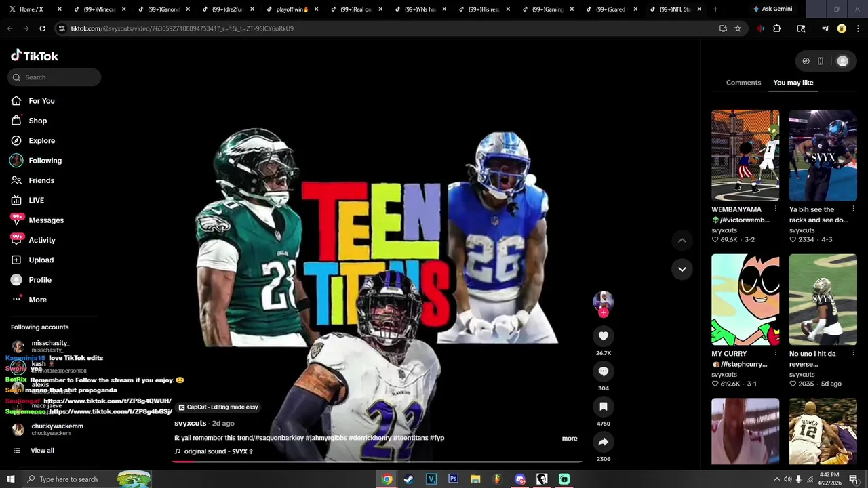Click the TikTok search field
Viewport: 868px width, 488px height.
[x=54, y=77]
